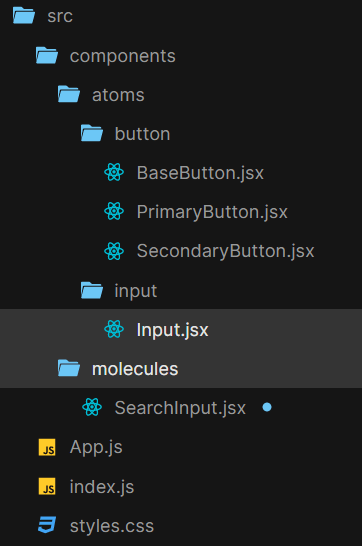The height and width of the screenshot is (546, 362).
Task: Click the React icon beside SecondaryButton.jsx
Action: click(114, 251)
